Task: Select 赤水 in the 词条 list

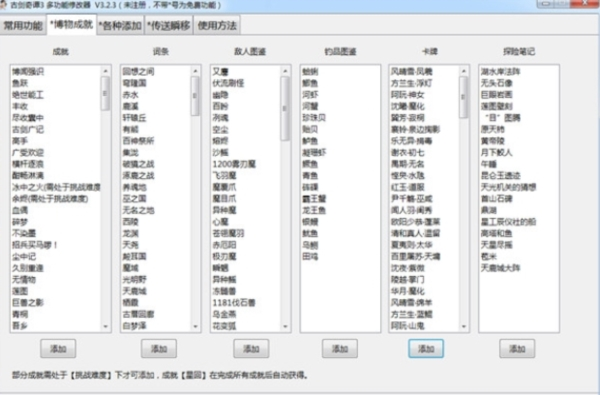Action: pyautogui.click(x=130, y=95)
